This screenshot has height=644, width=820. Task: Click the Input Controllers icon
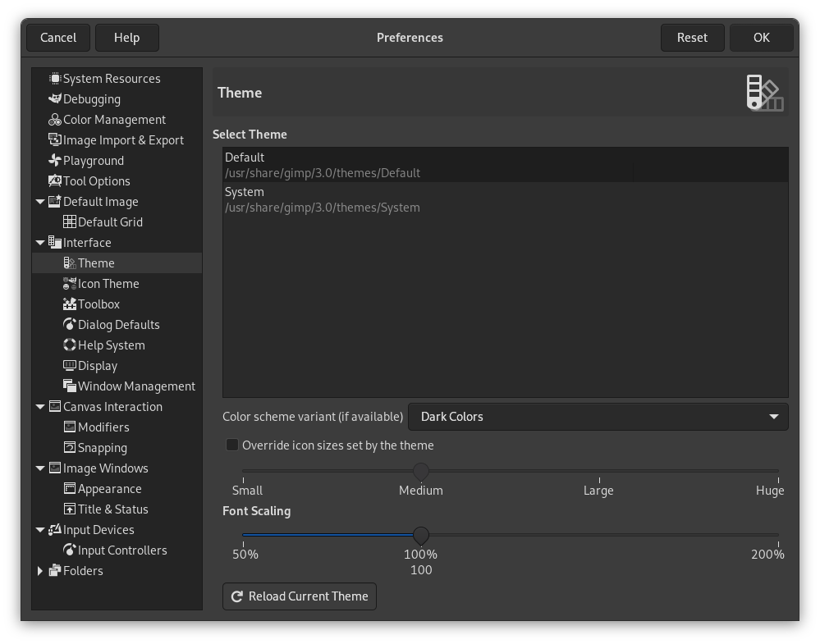[71, 550]
